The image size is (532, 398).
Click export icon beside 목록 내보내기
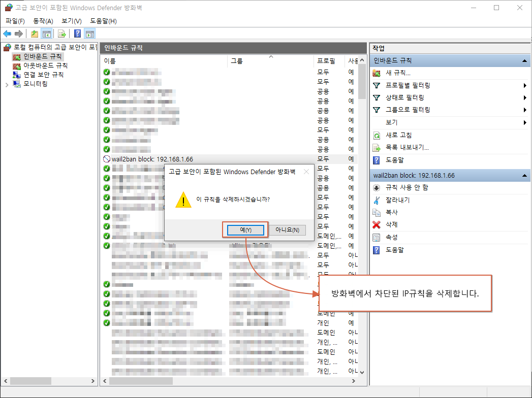[x=377, y=148]
